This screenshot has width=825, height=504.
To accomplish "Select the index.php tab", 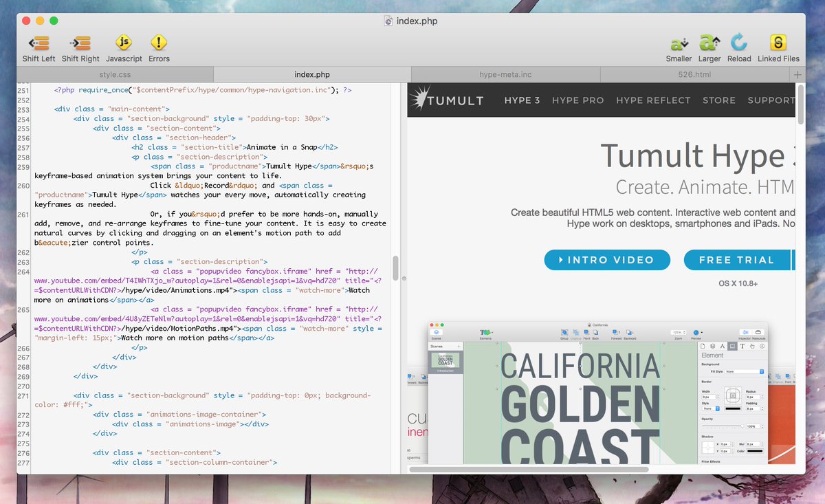I will (x=312, y=74).
